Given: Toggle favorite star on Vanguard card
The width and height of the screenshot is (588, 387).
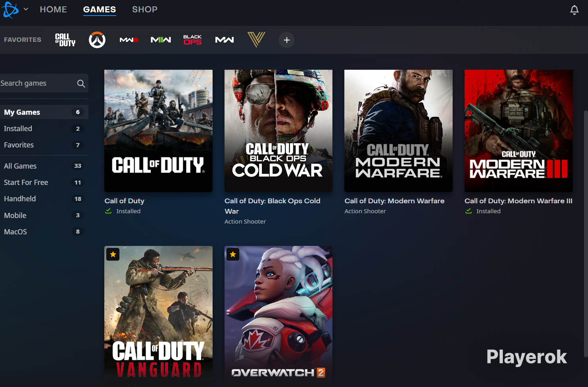Looking at the screenshot, I should tap(113, 254).
